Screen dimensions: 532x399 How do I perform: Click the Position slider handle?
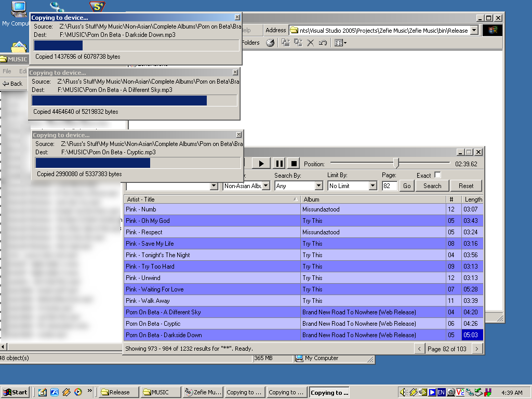[x=396, y=163]
